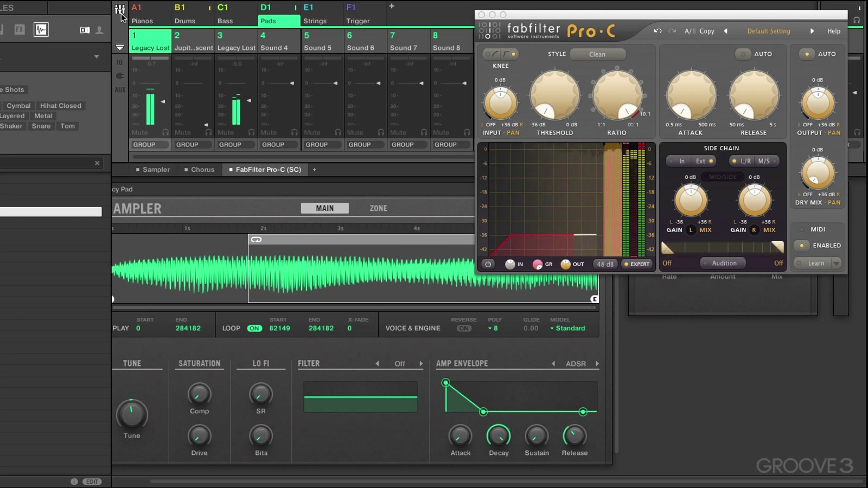
Task: Cue headphones on Sound 1 channel
Action: pos(165,132)
